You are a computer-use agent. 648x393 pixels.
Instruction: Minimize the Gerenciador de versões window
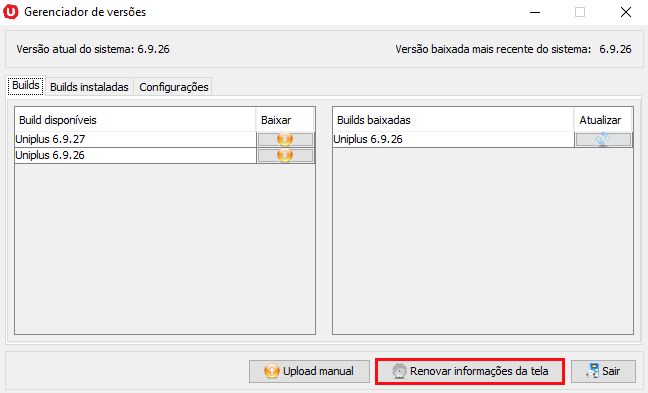tap(535, 12)
